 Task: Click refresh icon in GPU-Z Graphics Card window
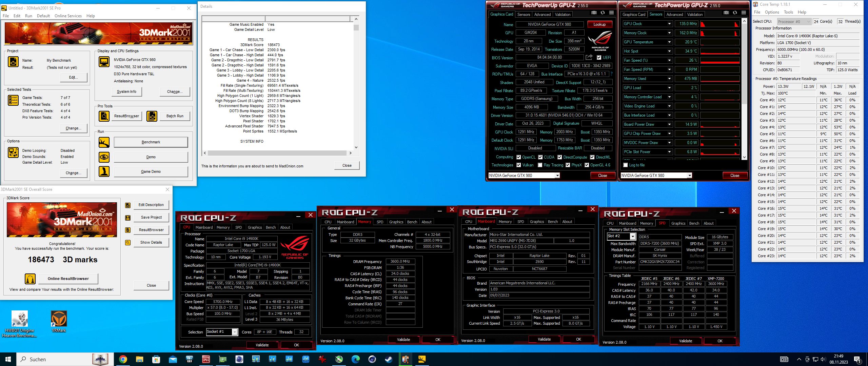tap(603, 13)
